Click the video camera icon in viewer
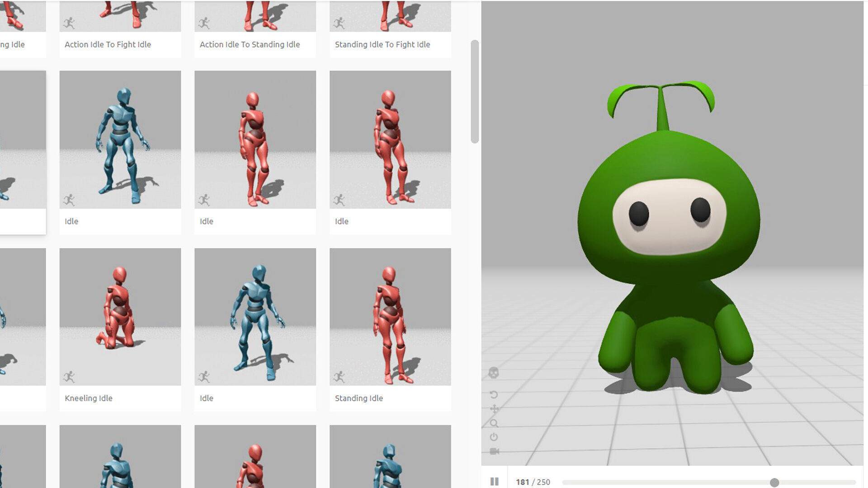Viewport: 868px width, 488px height. 494,451
